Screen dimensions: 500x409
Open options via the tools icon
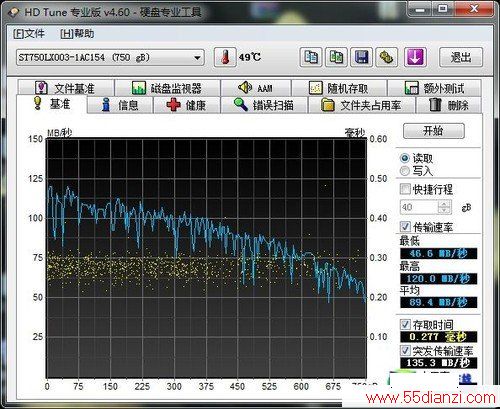(x=387, y=57)
